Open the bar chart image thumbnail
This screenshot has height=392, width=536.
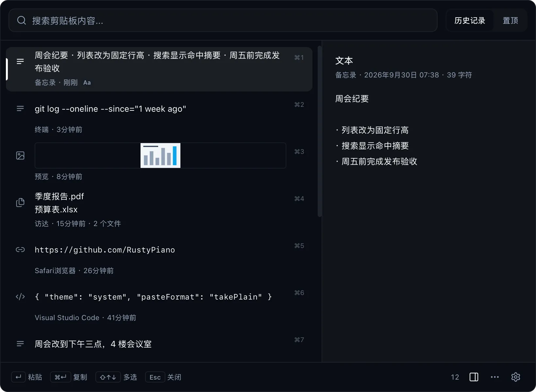point(160,155)
